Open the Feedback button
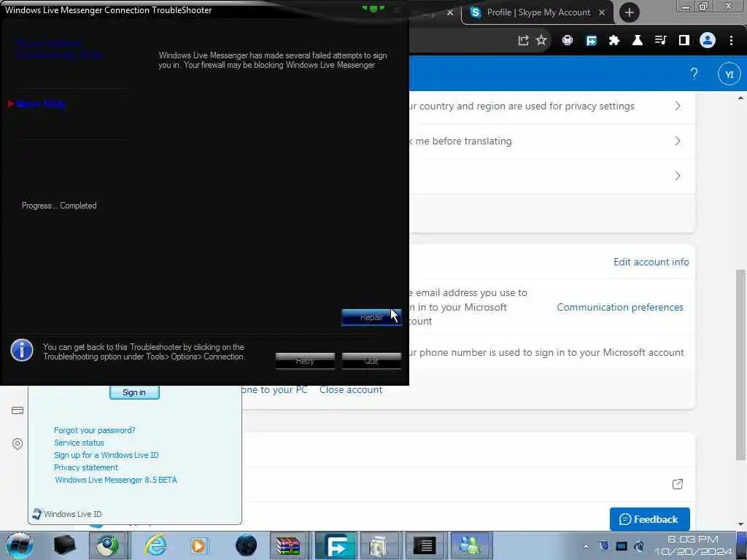This screenshot has height=560, width=747. click(x=649, y=519)
